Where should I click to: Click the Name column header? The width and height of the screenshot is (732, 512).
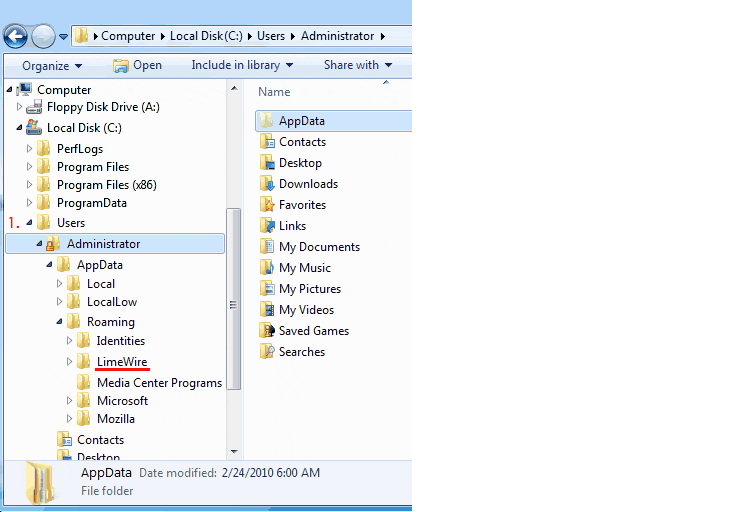point(274,92)
